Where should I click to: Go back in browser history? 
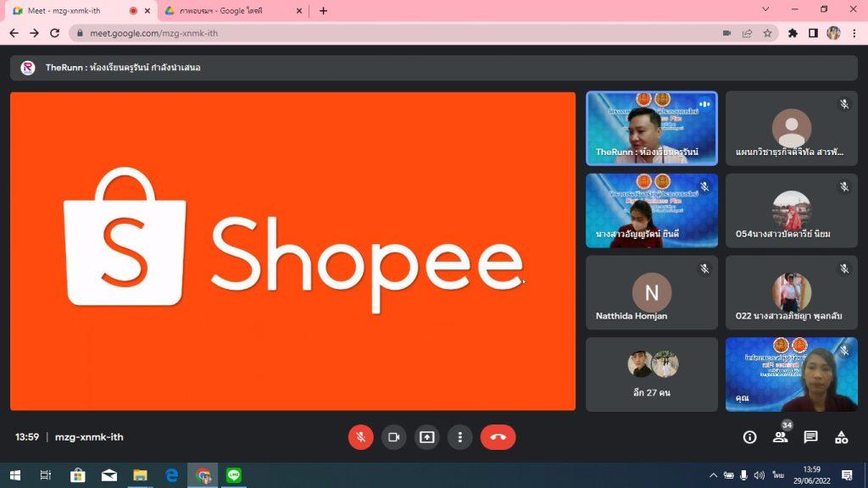14,33
